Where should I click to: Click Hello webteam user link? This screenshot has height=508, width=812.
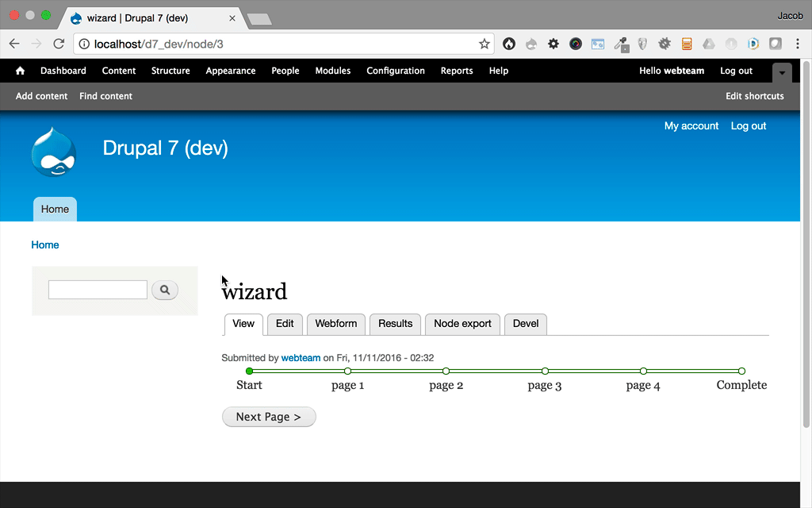tap(672, 71)
